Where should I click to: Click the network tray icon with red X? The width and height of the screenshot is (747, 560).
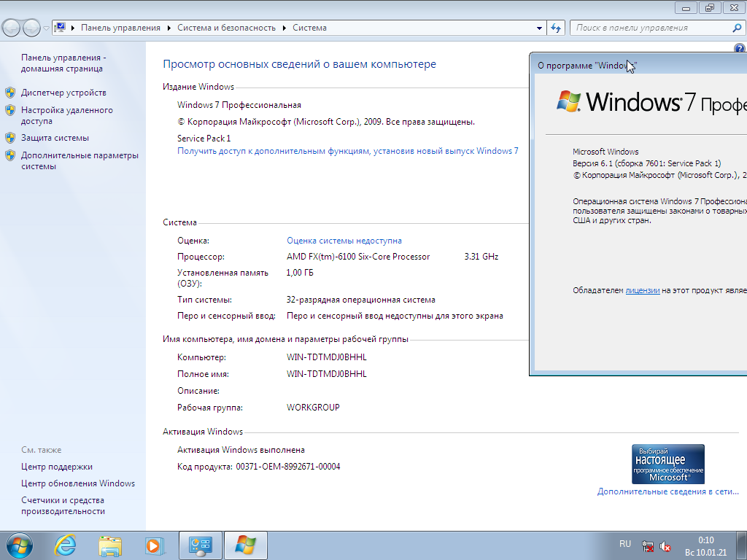click(x=648, y=546)
